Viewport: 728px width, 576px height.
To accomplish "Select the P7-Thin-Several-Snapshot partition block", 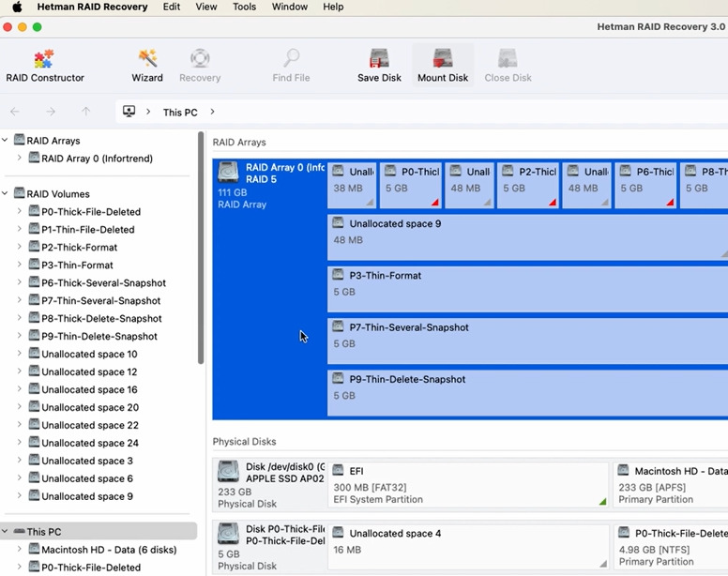I will coord(527,341).
